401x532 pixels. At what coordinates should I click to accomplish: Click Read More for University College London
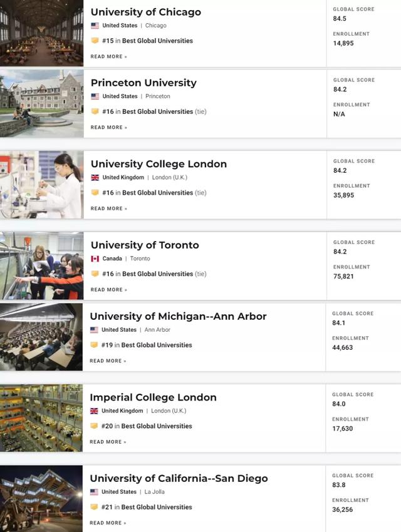click(108, 208)
